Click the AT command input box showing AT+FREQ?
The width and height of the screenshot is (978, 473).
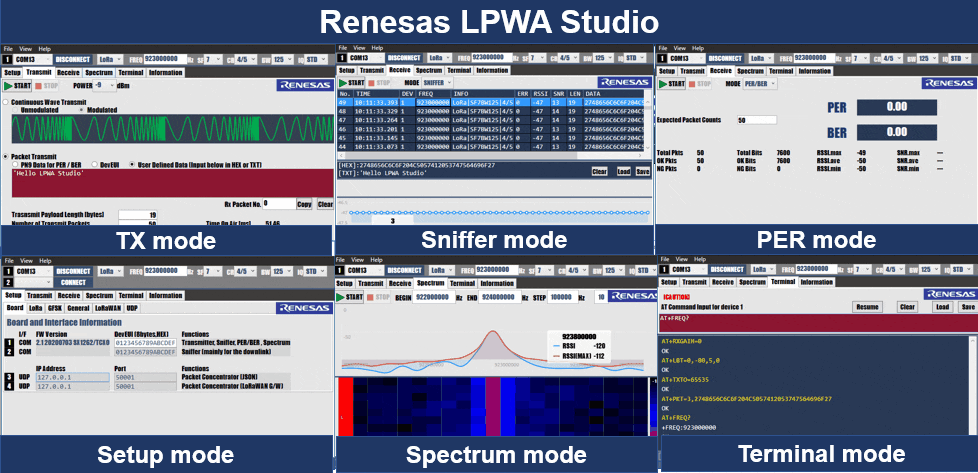[x=818, y=324]
